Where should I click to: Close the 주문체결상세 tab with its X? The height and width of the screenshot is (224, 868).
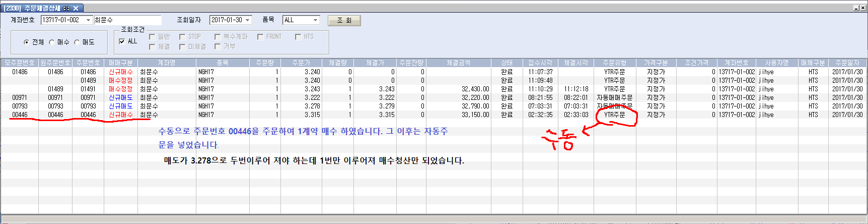click(76, 8)
